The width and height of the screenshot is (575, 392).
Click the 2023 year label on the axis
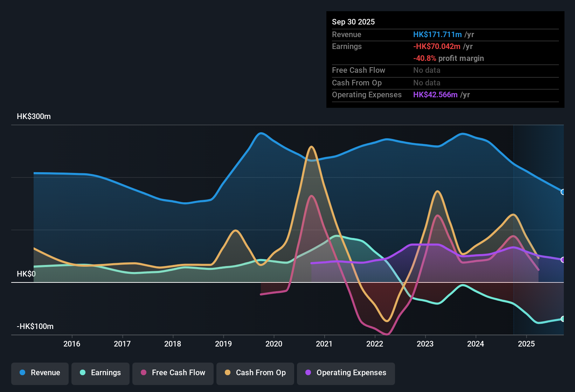click(x=425, y=344)
